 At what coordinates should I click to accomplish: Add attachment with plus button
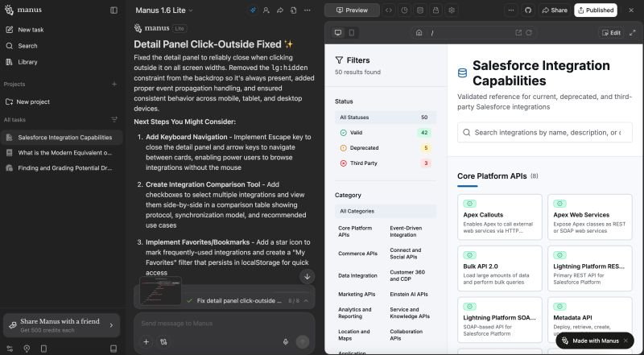(x=146, y=342)
